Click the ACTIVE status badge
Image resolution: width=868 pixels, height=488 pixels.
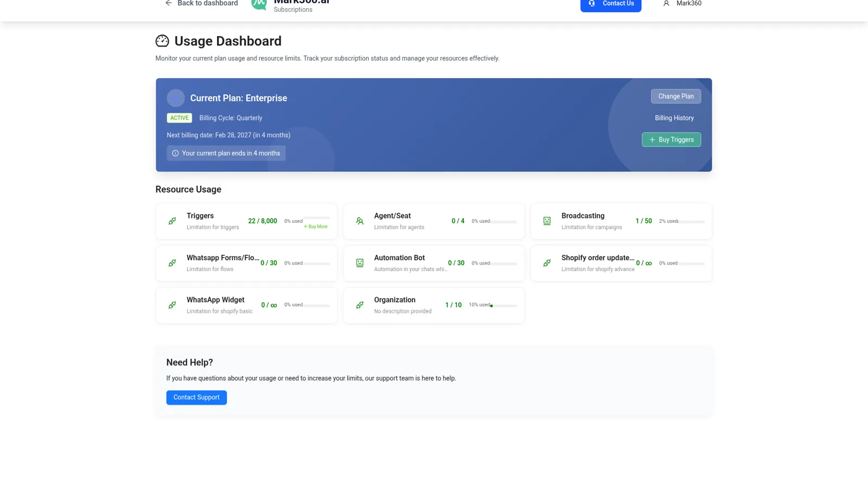coord(180,118)
